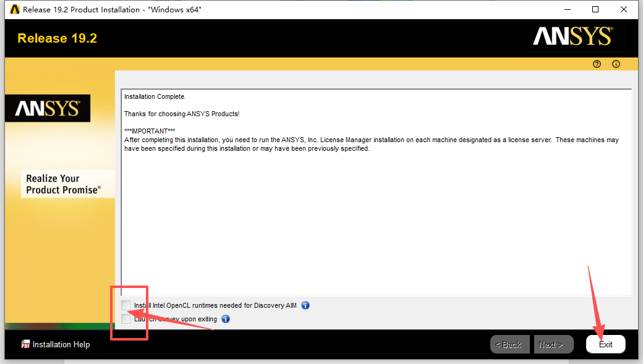Click the Next > button
The height and width of the screenshot is (364, 643).
pos(550,344)
